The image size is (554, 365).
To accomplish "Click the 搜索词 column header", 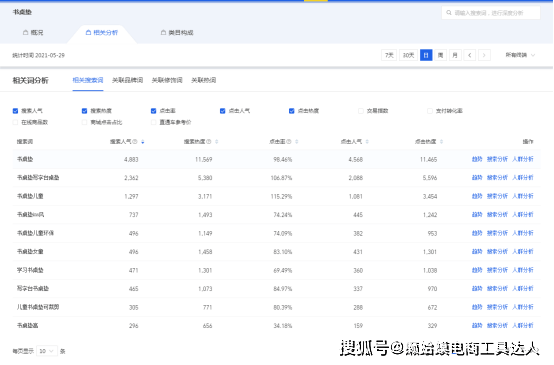I will pos(25,142).
